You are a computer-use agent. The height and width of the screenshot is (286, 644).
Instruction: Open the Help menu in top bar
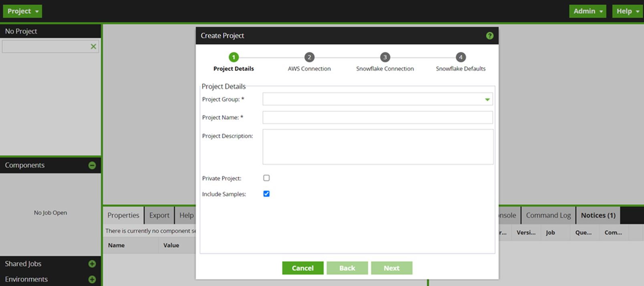click(x=628, y=11)
